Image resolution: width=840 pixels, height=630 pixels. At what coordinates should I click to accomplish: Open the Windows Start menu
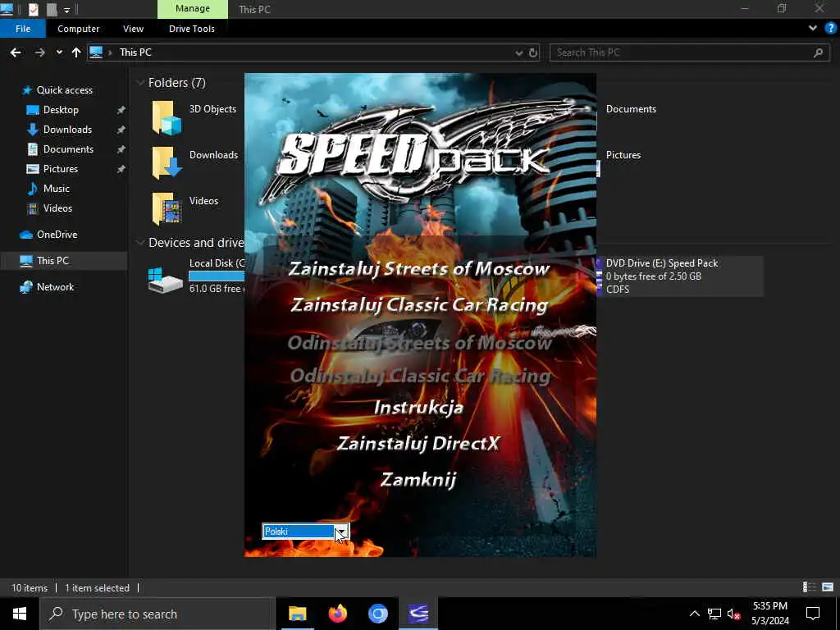coord(20,614)
